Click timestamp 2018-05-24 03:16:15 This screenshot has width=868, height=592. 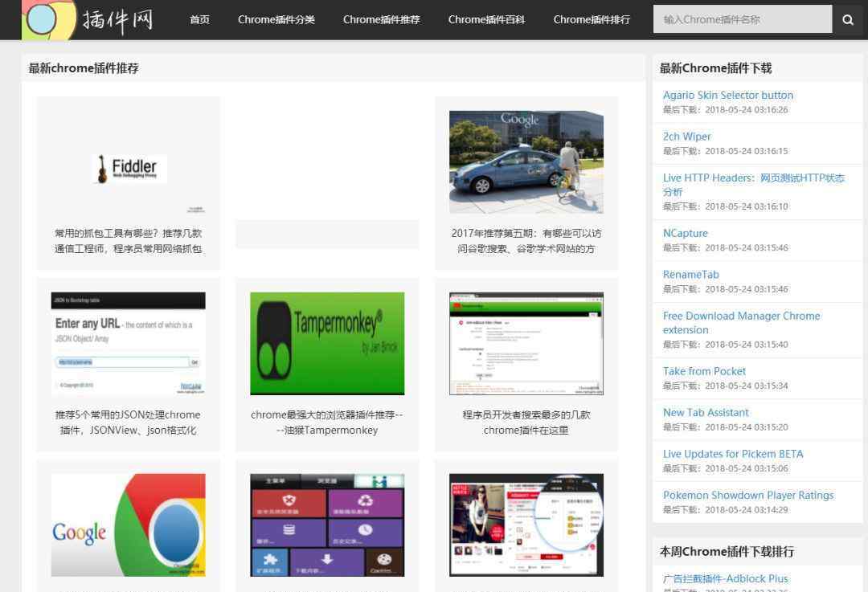(x=746, y=152)
